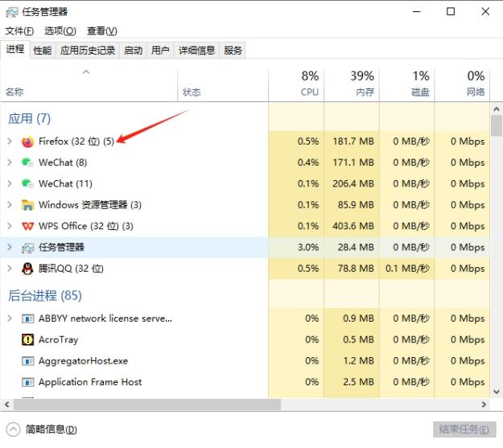Sort by the 名称 column header
Image resolution: width=503 pixels, height=448 pixels.
click(89, 85)
